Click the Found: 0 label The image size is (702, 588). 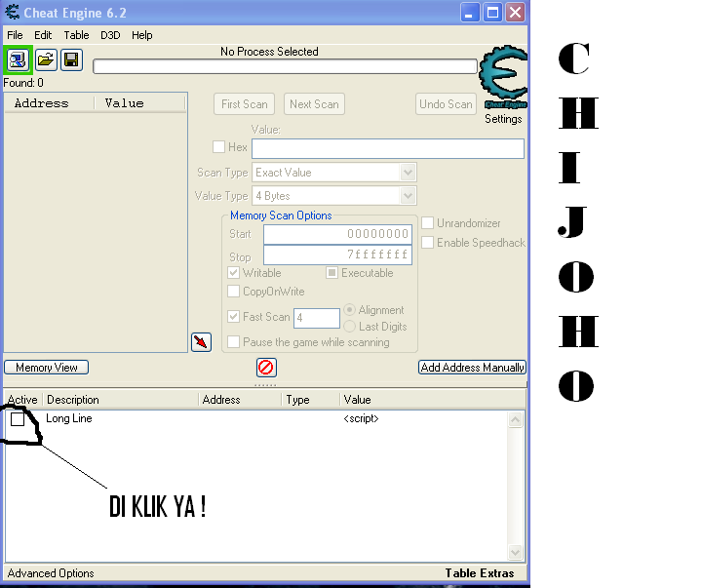click(23, 83)
